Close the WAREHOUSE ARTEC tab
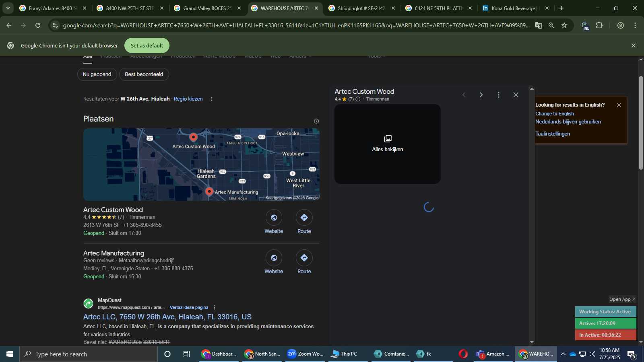This screenshot has height=362, width=644. 316,8
